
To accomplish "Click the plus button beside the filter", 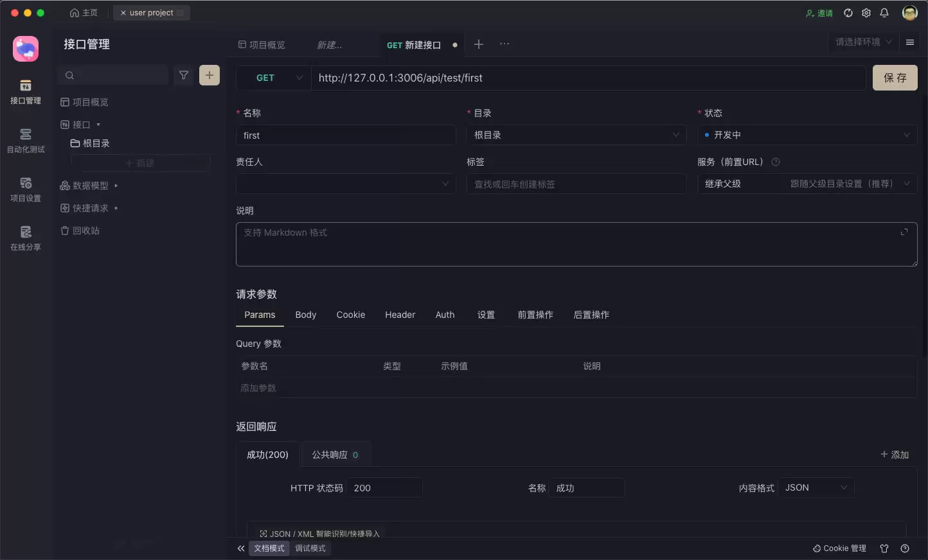I will coord(210,75).
